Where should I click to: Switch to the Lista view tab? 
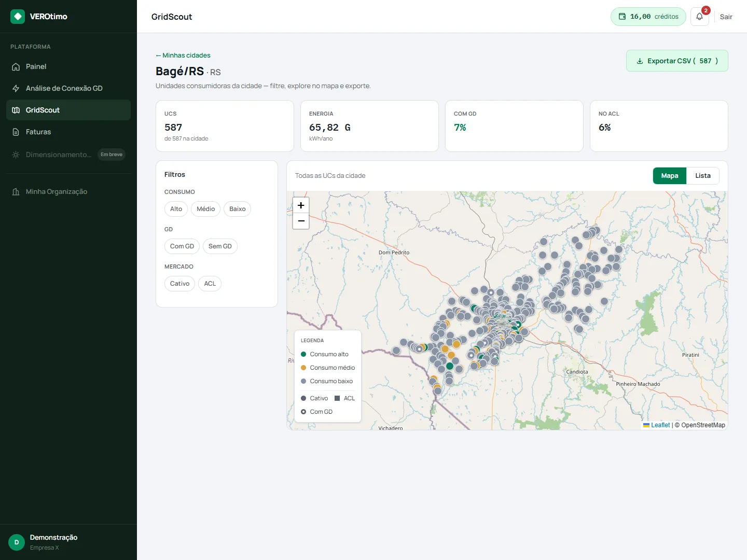point(703,176)
